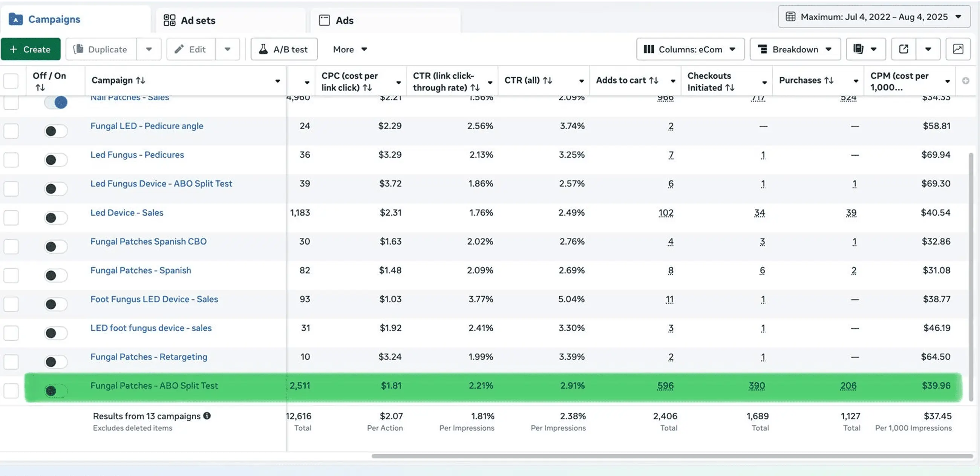Check the box for Fungal Patches - Spanish

pyautogui.click(x=11, y=275)
